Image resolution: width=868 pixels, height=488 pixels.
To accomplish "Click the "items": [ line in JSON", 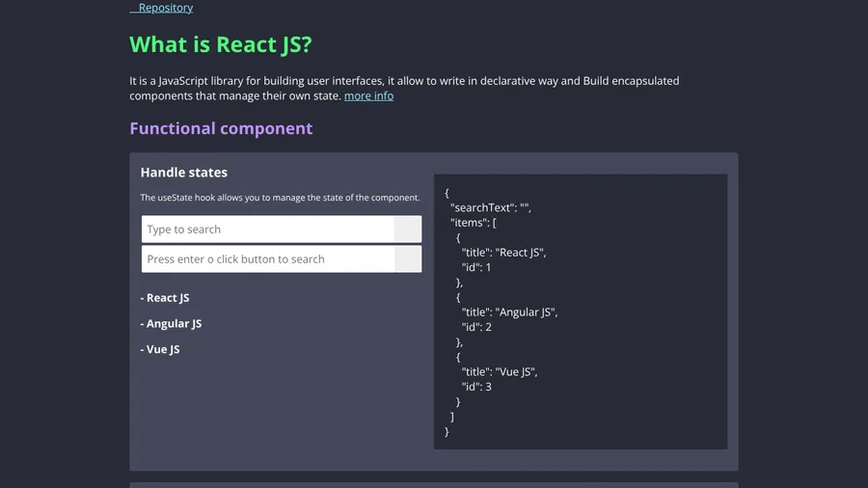I will coord(474,223).
